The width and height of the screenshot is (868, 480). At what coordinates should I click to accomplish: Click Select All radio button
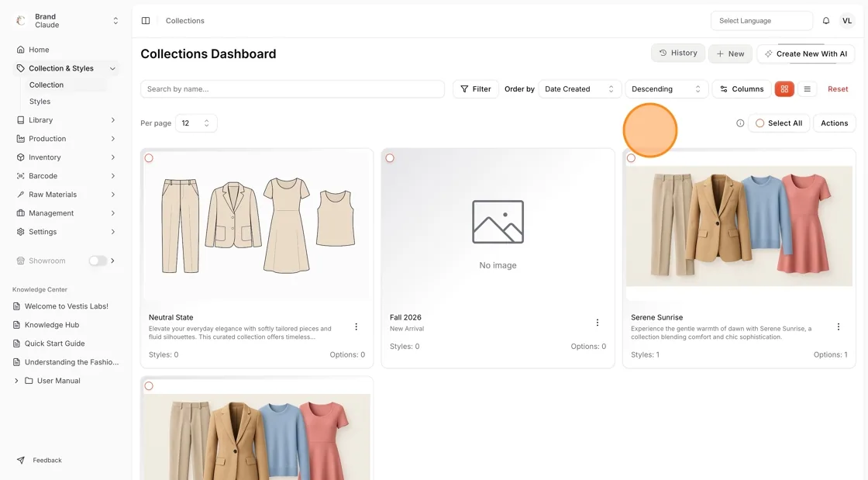coord(760,123)
